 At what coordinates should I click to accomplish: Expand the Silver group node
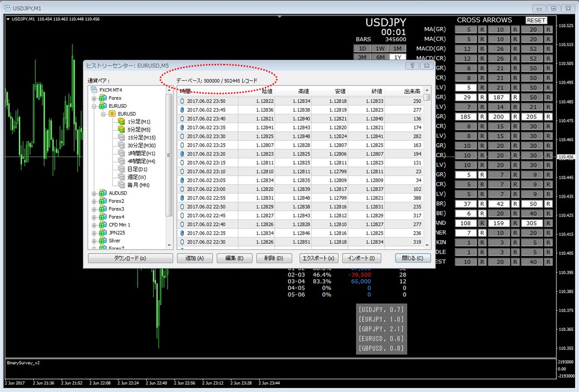[x=94, y=241]
